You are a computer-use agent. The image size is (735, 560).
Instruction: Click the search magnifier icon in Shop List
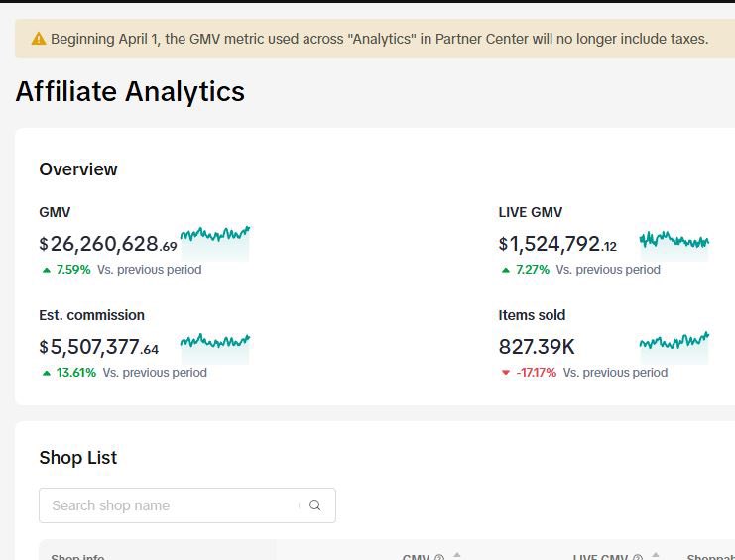[x=315, y=505]
